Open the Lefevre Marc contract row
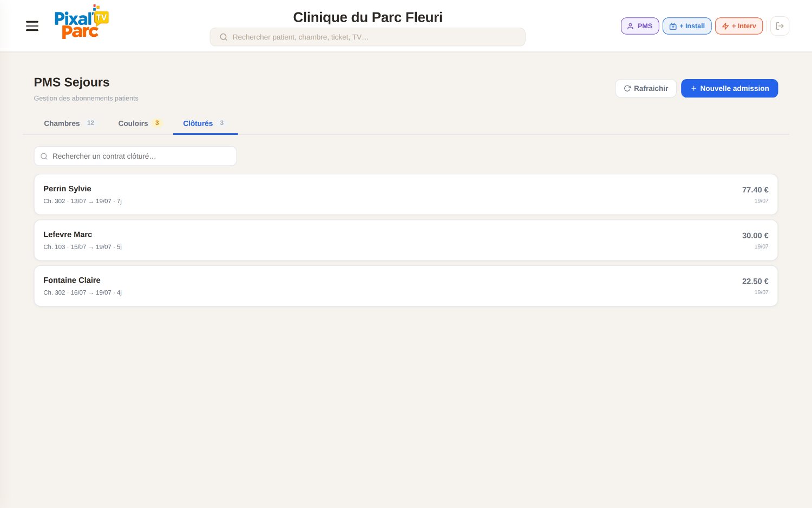The width and height of the screenshot is (812, 508). click(406, 240)
